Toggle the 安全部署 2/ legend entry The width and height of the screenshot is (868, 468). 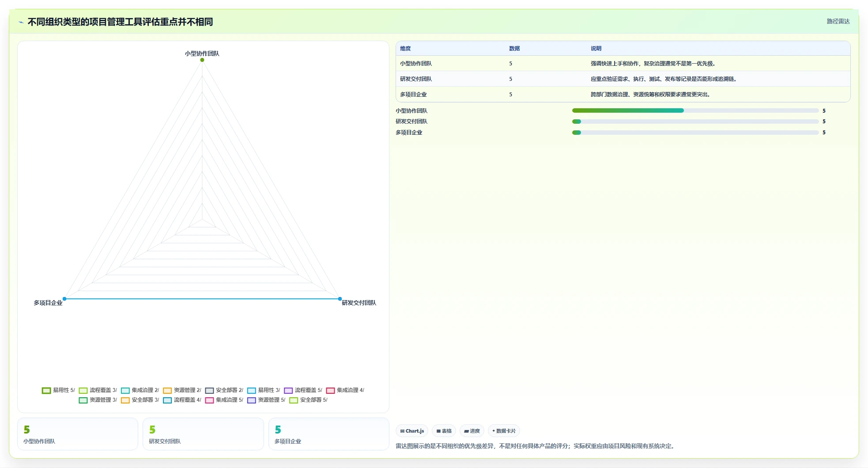pyautogui.click(x=224, y=390)
